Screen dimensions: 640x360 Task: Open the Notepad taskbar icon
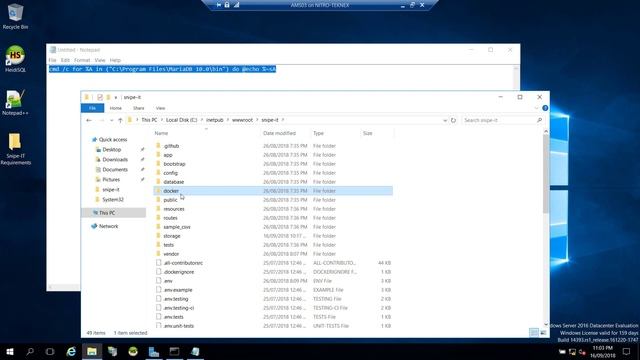click(195, 351)
